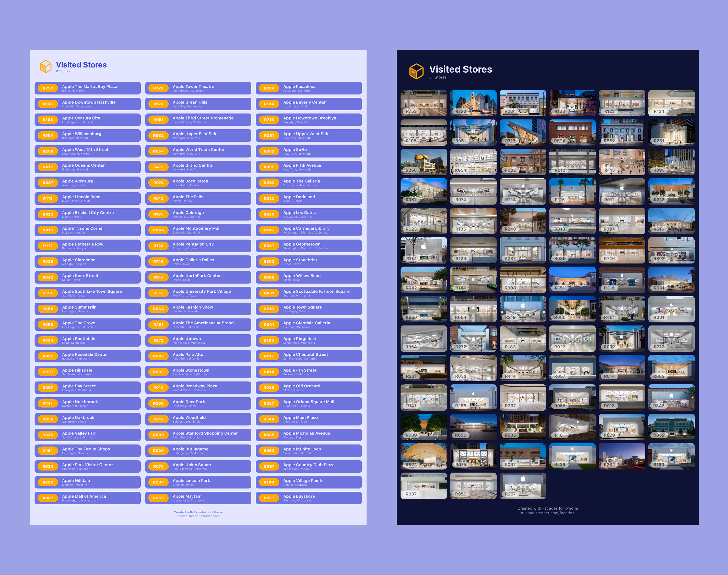This screenshot has height=575, width=728.
Task: Select Apple Fifth Avenue in the list
Action: (x=309, y=167)
